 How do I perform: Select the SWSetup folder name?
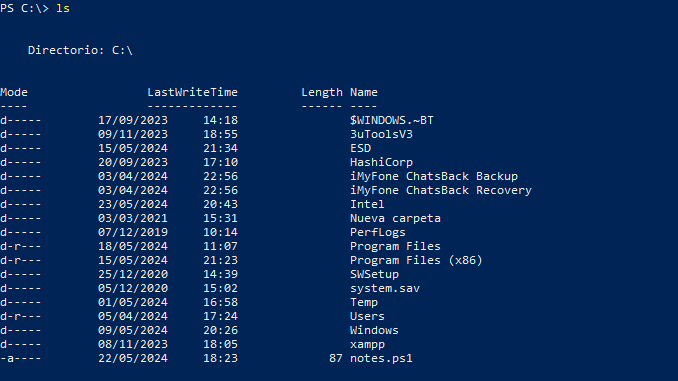pos(374,274)
